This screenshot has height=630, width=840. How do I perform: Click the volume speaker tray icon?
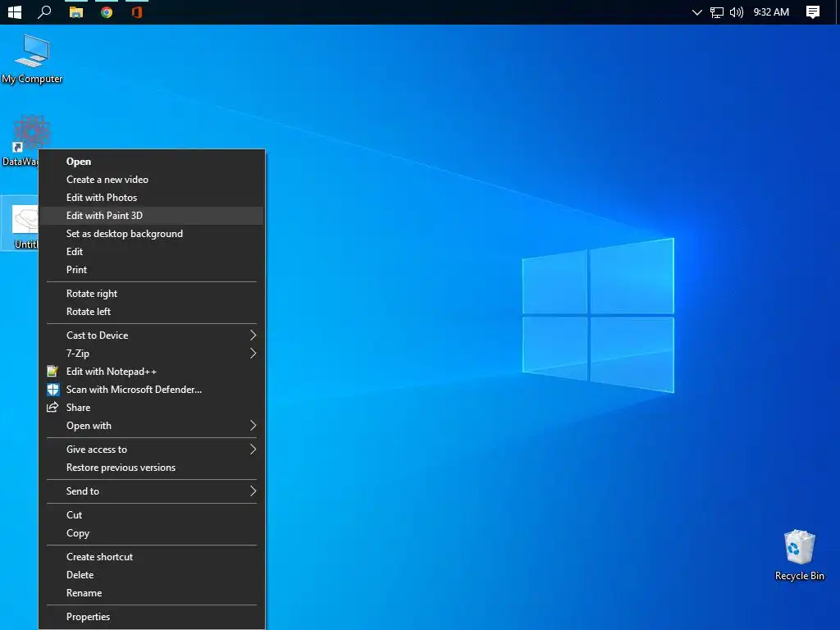[737, 12]
